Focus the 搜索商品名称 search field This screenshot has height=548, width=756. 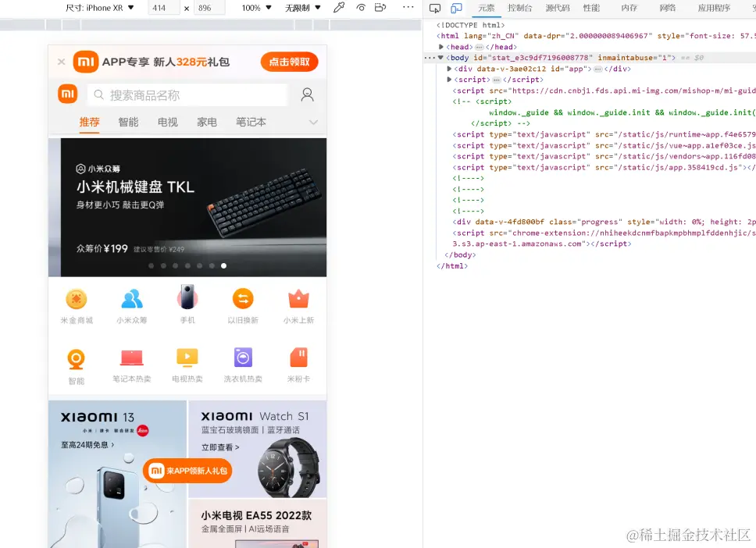187,95
